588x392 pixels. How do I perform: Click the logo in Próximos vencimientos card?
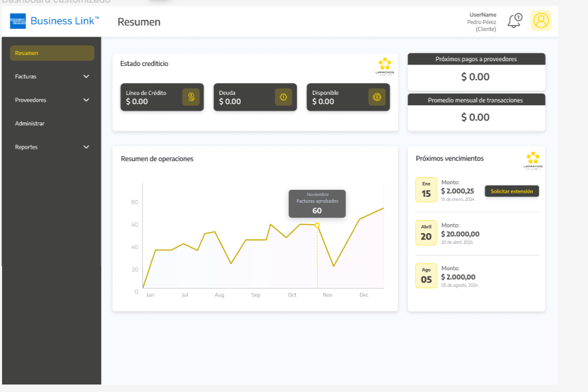[532, 160]
